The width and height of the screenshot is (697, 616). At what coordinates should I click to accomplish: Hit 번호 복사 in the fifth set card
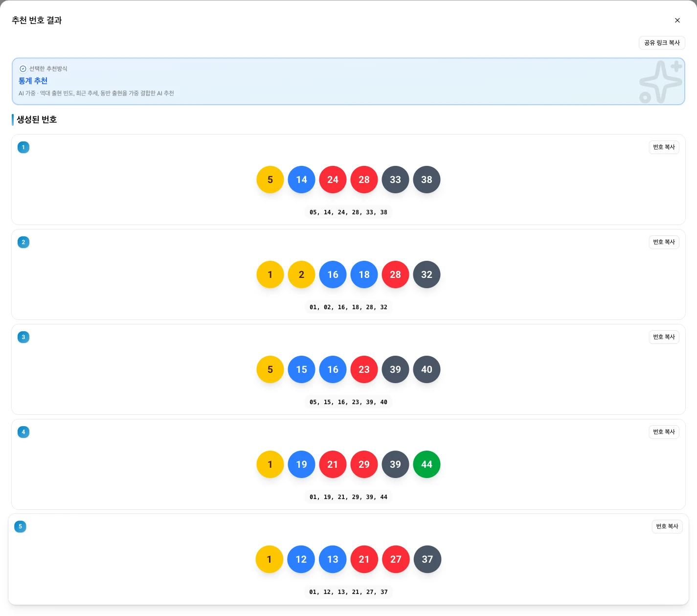tap(667, 526)
